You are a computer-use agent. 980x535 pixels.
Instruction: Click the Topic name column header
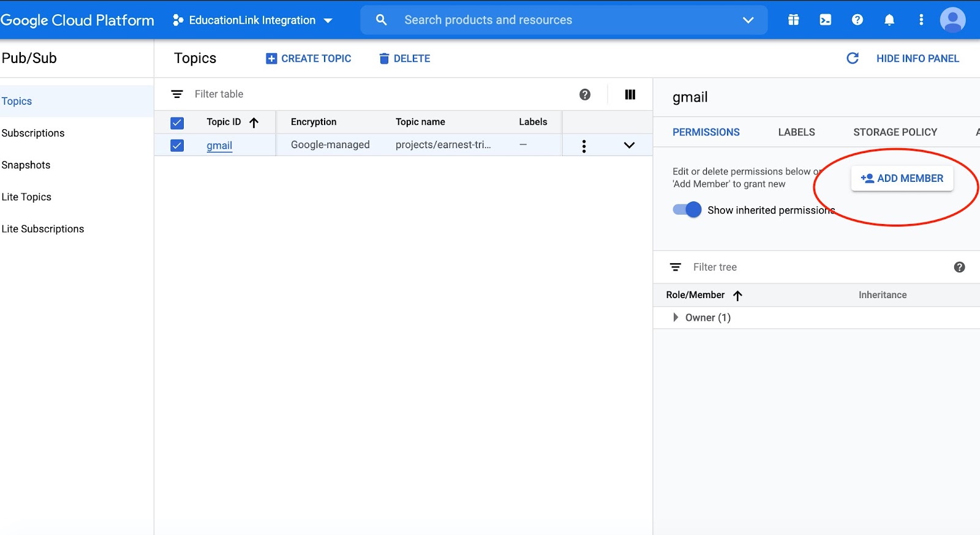coord(420,122)
